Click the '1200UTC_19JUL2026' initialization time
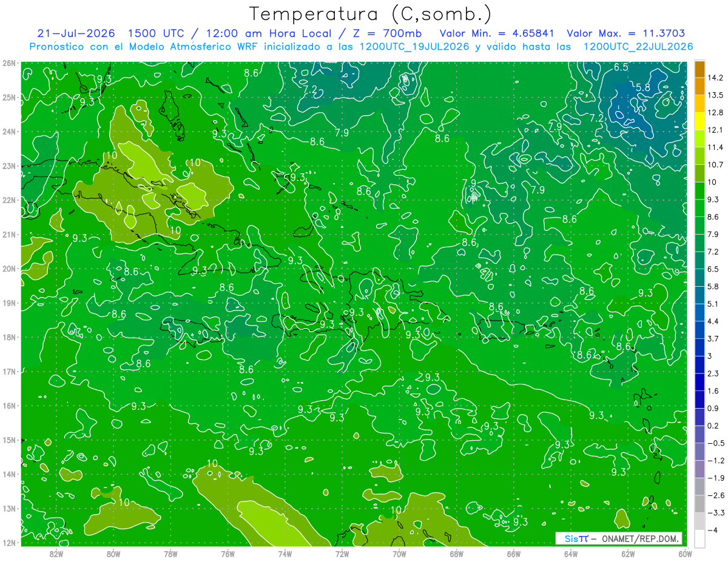 [414, 47]
